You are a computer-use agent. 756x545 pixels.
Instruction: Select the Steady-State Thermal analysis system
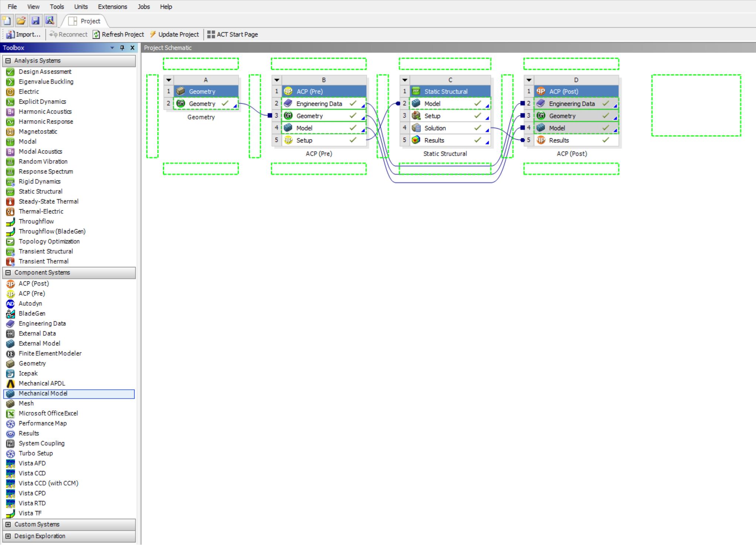pos(48,202)
